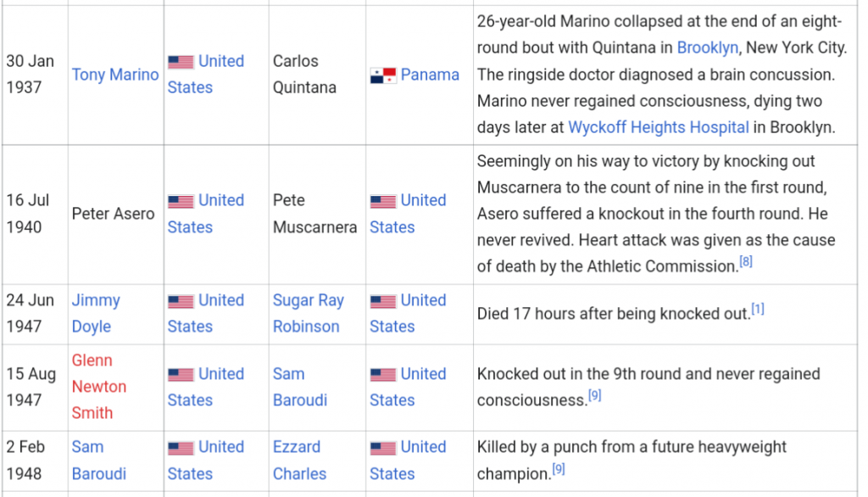Click US flag next to Jimmy Doyle
Image resolution: width=868 pixels, height=497 pixels.
coord(181,301)
